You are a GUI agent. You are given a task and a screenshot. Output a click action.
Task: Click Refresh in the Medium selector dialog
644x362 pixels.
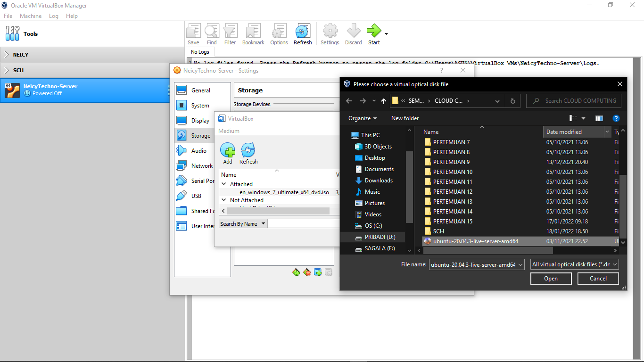(x=248, y=154)
